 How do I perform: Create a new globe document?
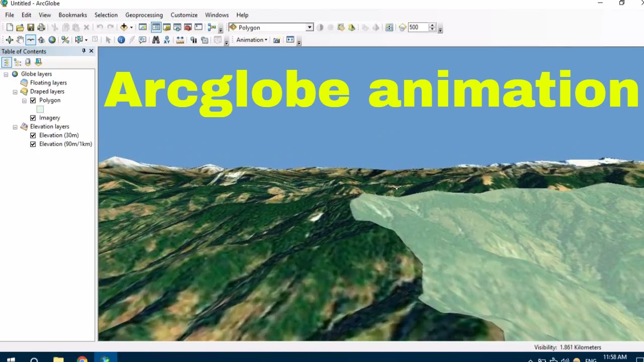pyautogui.click(x=10, y=27)
